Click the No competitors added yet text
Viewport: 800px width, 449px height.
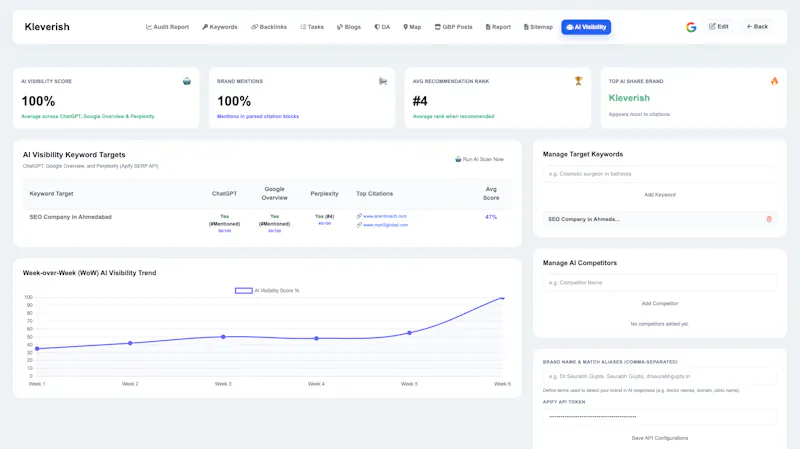659,324
